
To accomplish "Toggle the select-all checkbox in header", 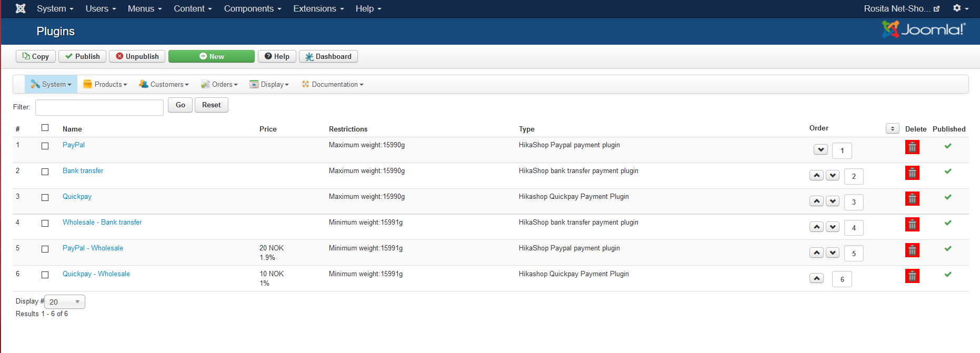I will coord(45,128).
